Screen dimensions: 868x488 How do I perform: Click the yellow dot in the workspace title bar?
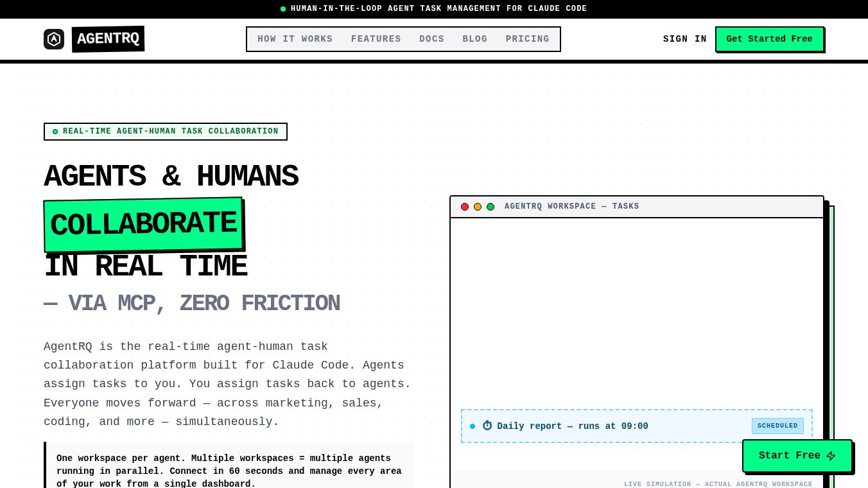(x=478, y=207)
